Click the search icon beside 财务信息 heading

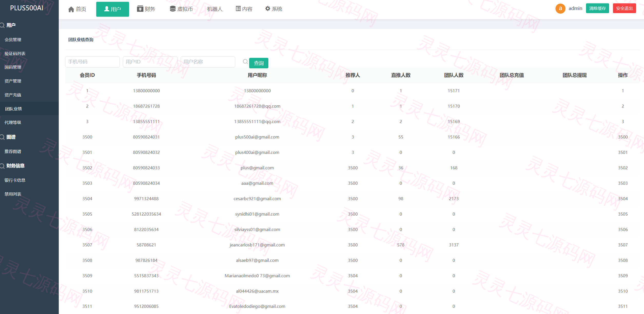tap(2, 166)
